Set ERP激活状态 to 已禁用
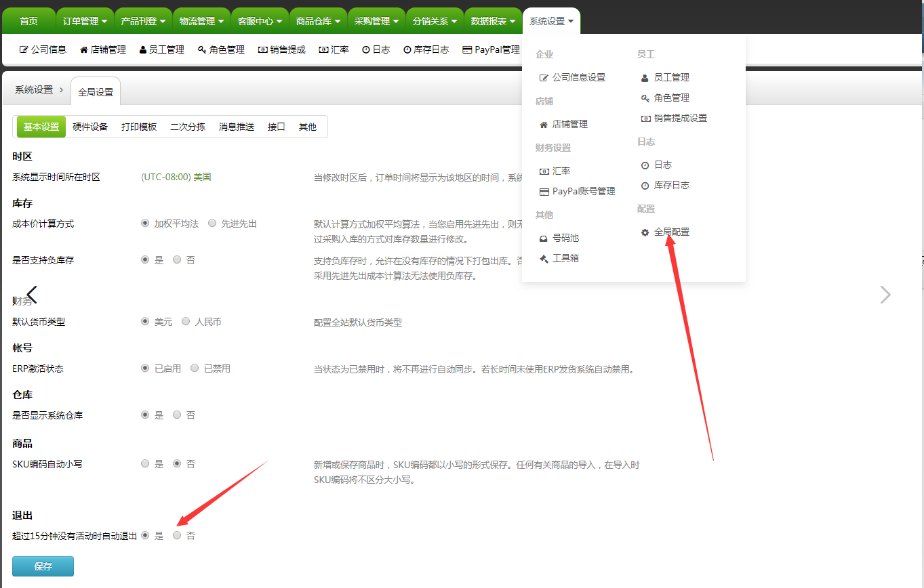 (x=195, y=369)
